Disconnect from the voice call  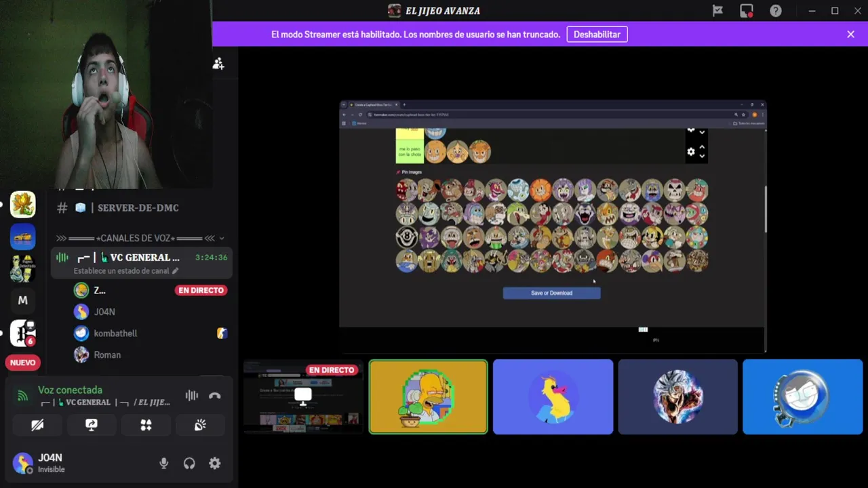coord(215,396)
